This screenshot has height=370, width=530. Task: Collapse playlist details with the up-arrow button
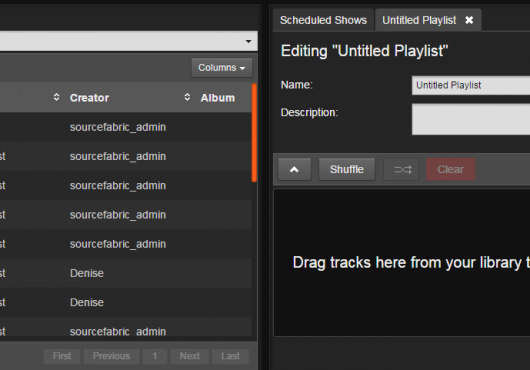(x=294, y=169)
